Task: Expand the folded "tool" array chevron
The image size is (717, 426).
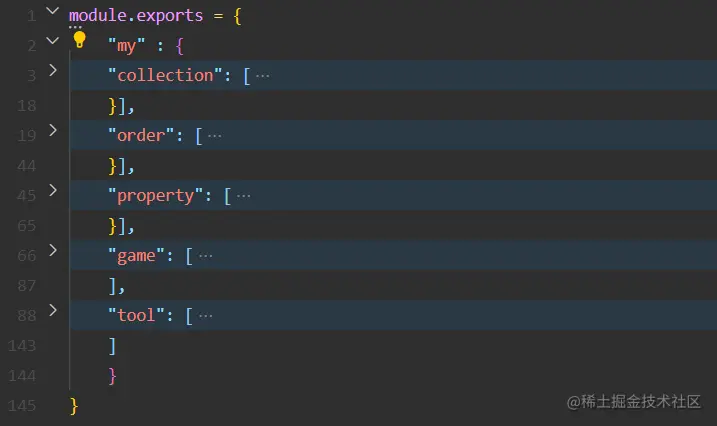Action: coord(53,310)
